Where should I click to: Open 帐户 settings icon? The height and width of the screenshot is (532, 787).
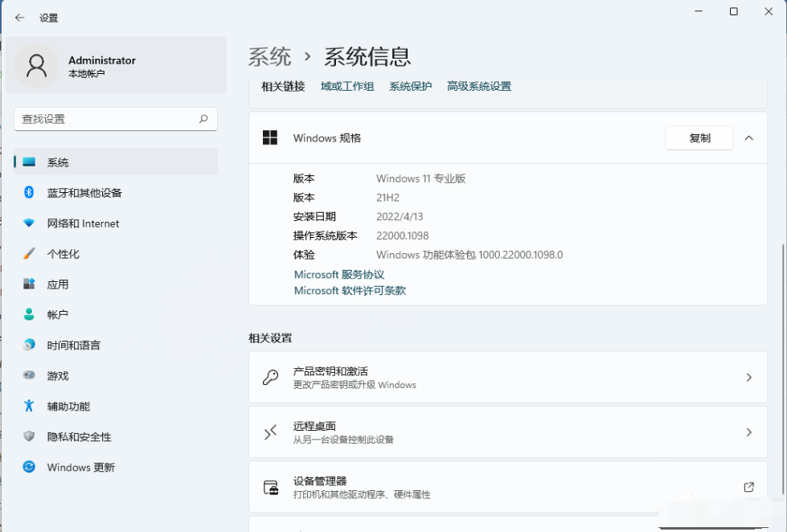pyautogui.click(x=28, y=314)
